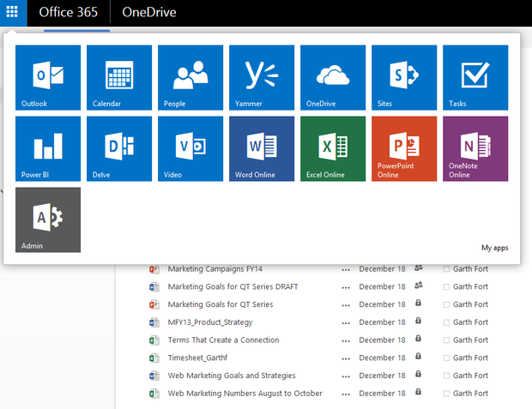This screenshot has width=532, height=409.
Task: Click the My apps link
Action: point(495,248)
